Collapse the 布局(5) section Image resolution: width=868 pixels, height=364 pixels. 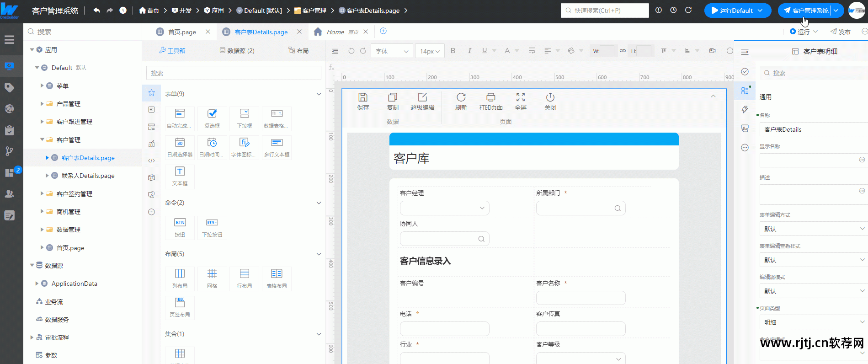319,254
